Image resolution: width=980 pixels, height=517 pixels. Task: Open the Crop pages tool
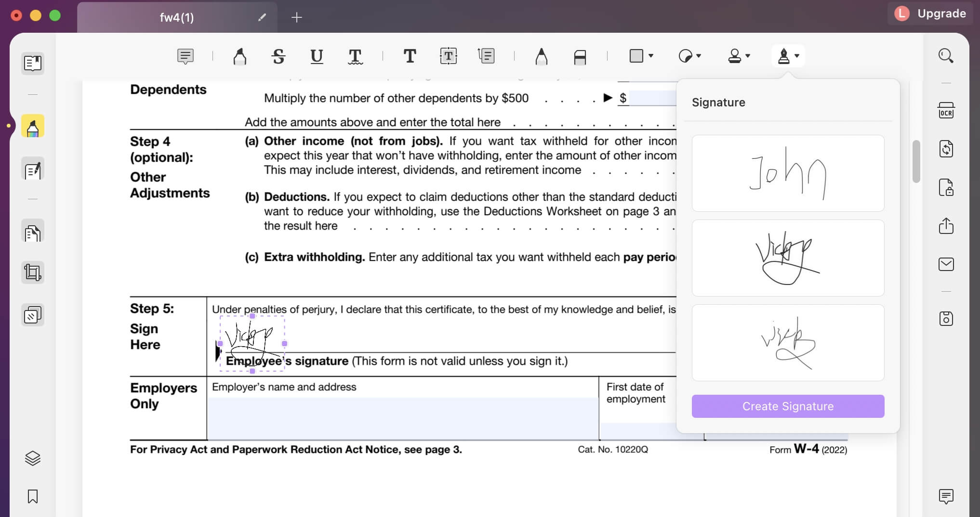(32, 272)
